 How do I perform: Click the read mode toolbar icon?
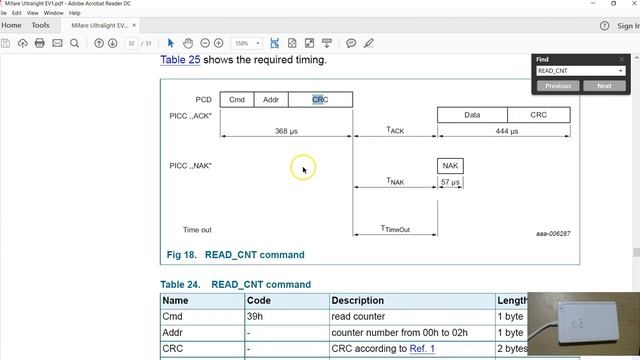point(327,43)
